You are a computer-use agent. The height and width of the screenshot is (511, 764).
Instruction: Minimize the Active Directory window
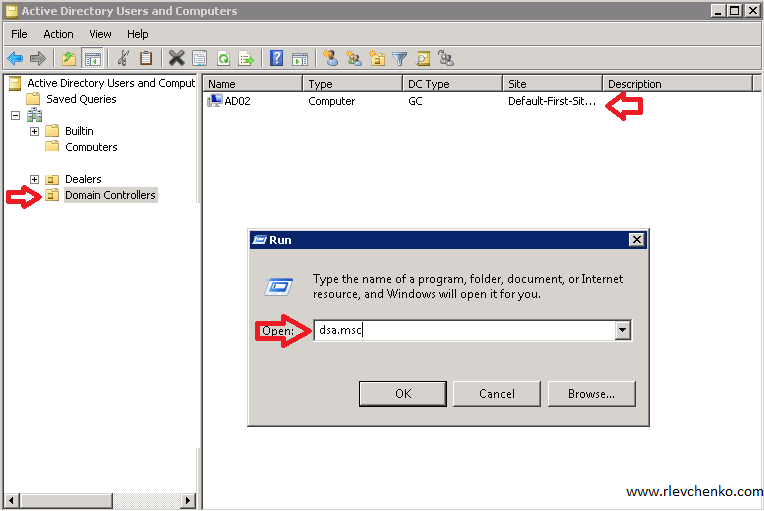(x=717, y=10)
